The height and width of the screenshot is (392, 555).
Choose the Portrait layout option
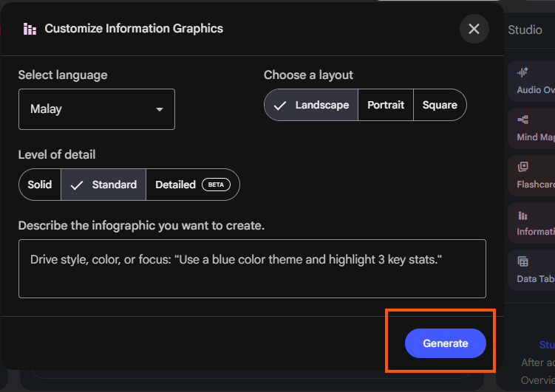pyautogui.click(x=386, y=105)
